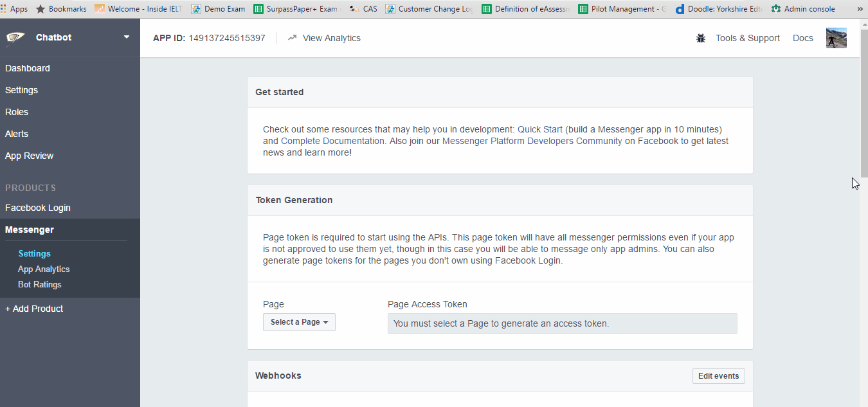868x407 pixels.
Task: Click the Bookmarks star icon
Action: [41, 9]
